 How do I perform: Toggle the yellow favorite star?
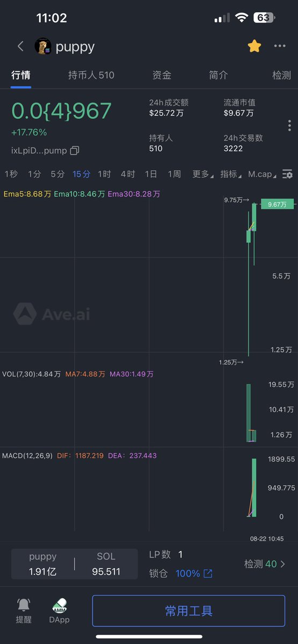pos(255,47)
